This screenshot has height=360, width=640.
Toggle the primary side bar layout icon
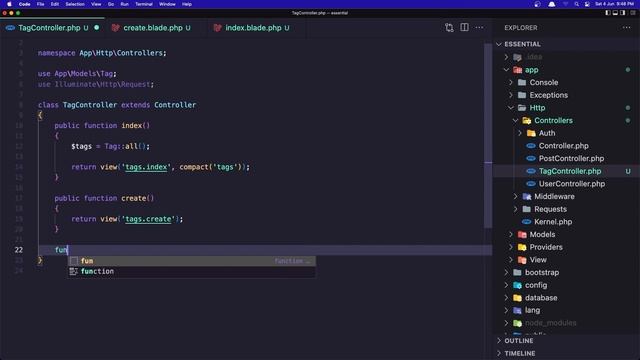coord(608,13)
